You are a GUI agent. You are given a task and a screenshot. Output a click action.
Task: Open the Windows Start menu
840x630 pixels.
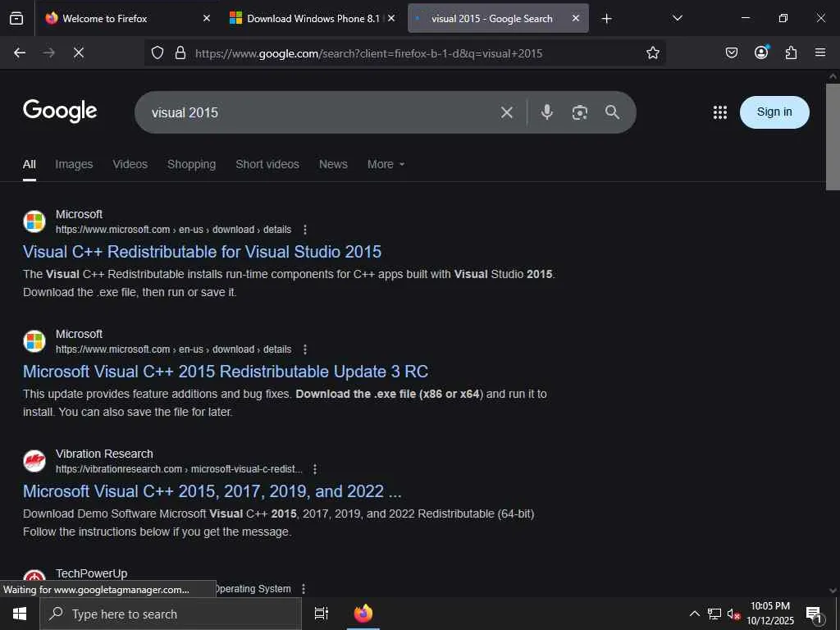[20, 614]
